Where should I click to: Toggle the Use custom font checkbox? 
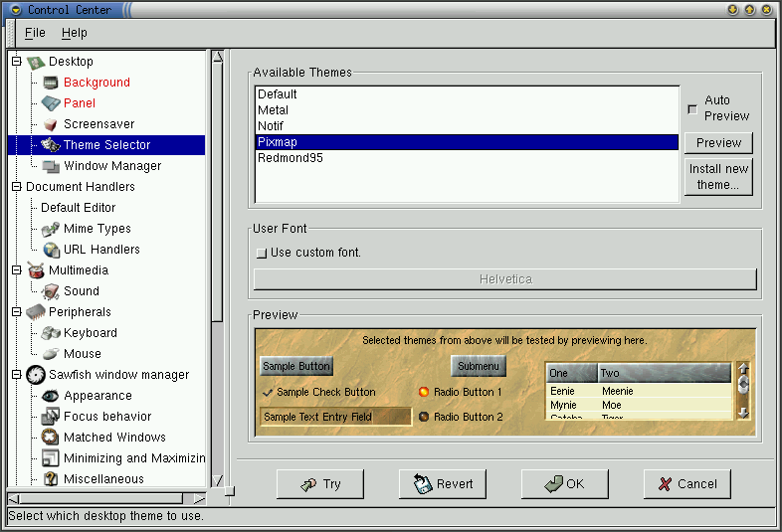pos(262,253)
